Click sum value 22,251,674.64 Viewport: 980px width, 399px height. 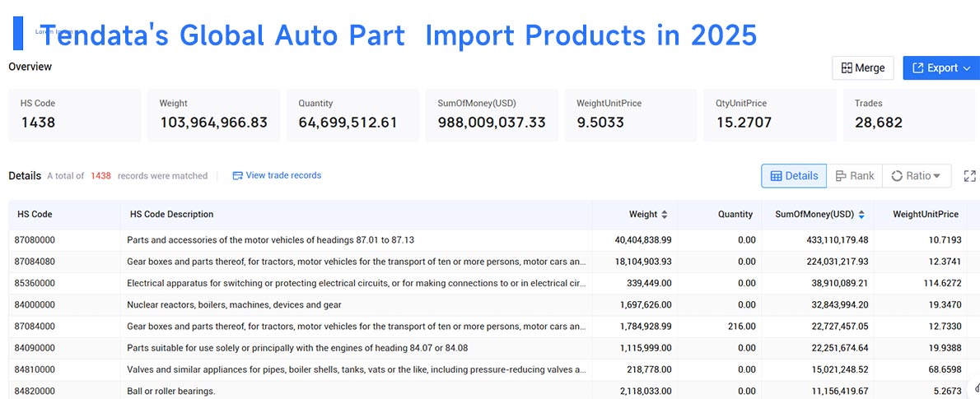pos(840,348)
